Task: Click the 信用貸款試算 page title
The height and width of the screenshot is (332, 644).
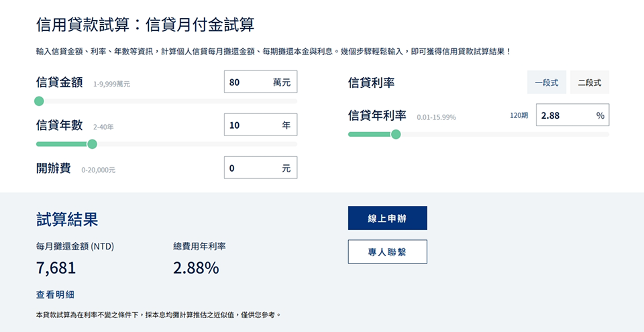Action: 145,25
